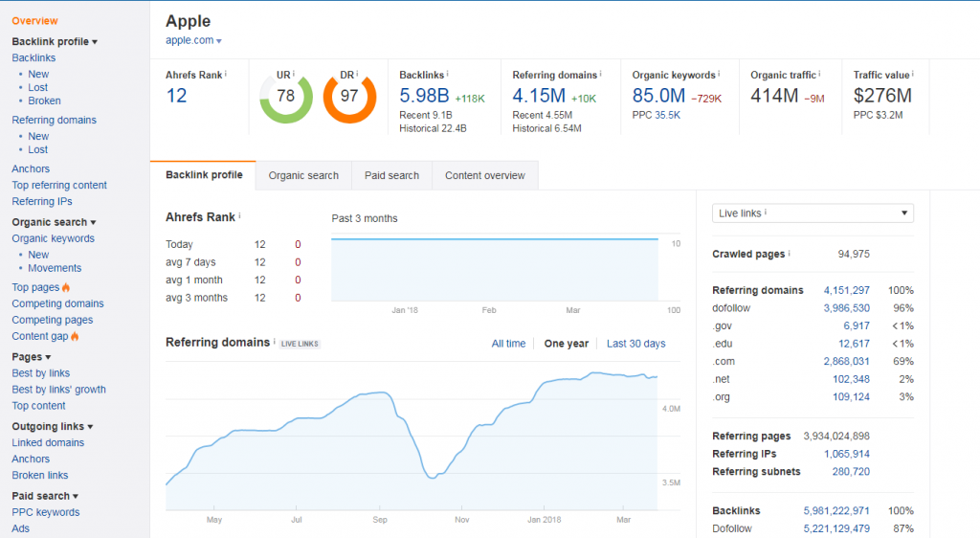Collapse the Outgoing links sidebar section
The width and height of the screenshot is (980, 538).
(x=53, y=427)
